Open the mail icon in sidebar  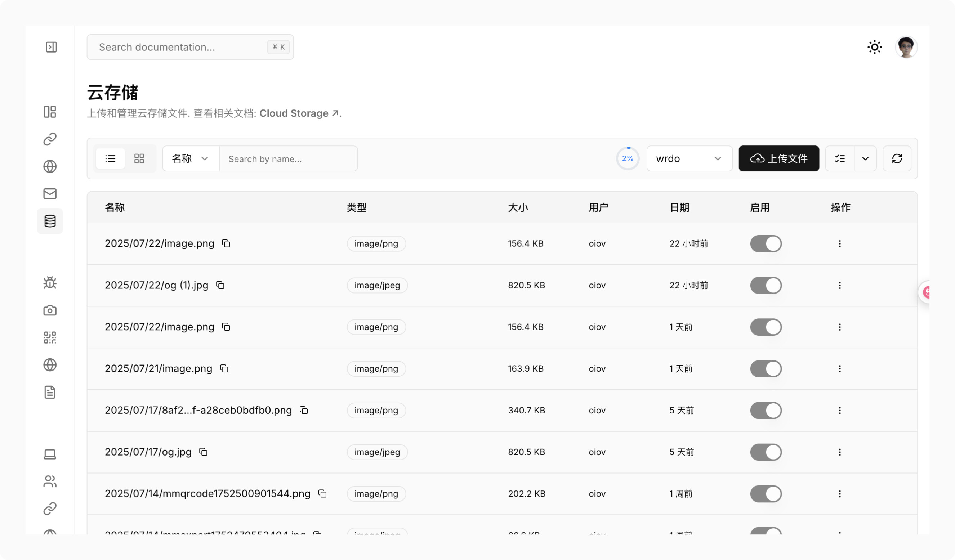(x=50, y=194)
